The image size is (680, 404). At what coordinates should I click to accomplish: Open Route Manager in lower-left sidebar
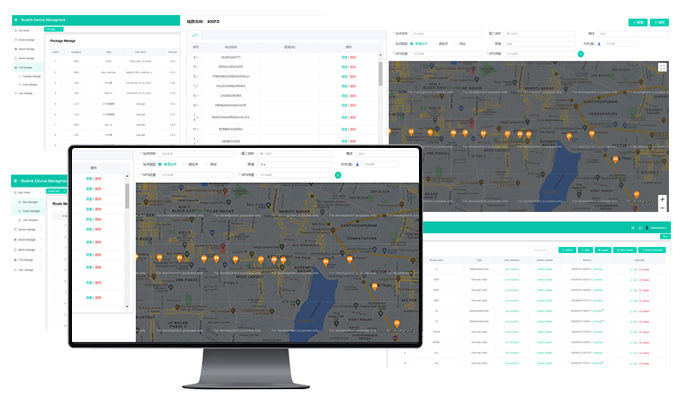28,212
